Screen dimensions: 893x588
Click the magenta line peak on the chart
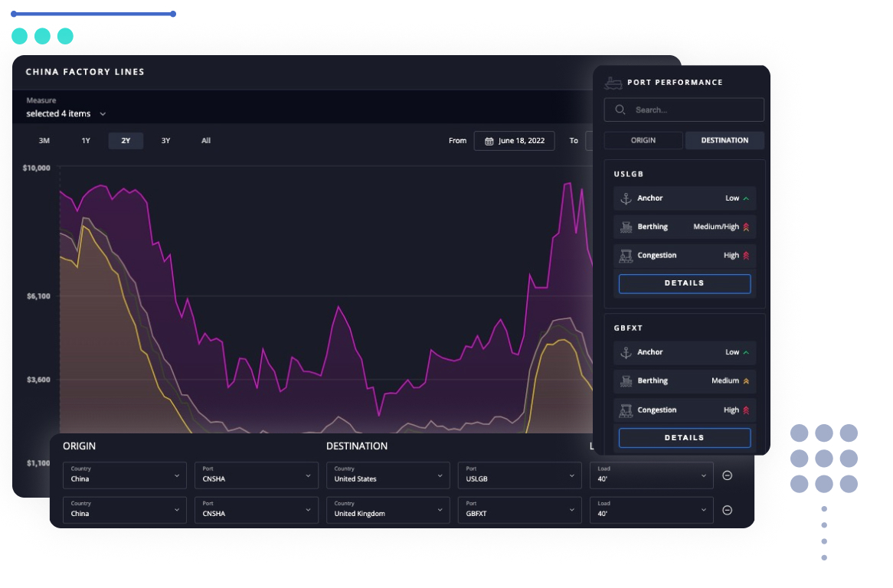click(568, 184)
